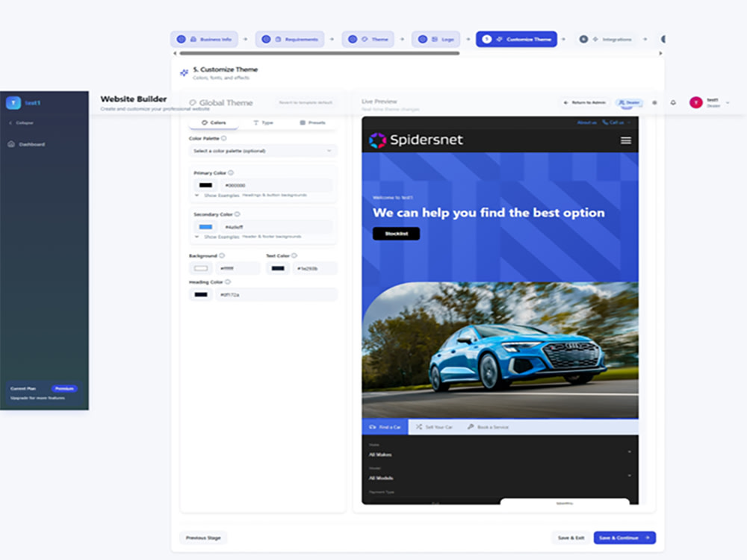Click the Background hex input field
The width and height of the screenshot is (747, 560).
(238, 269)
